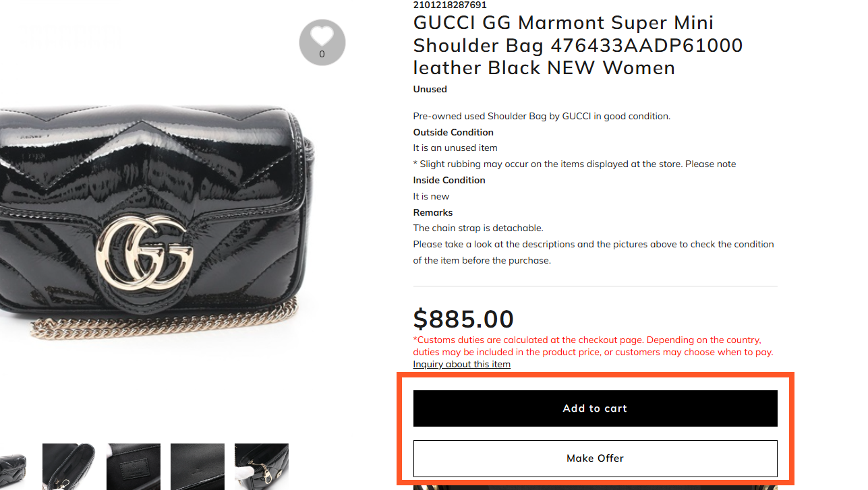Select the leftmost bag thumbnail

tap(12, 466)
